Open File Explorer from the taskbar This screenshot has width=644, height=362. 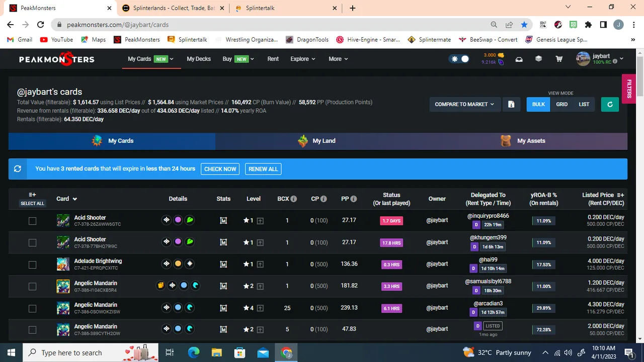pyautogui.click(x=217, y=352)
